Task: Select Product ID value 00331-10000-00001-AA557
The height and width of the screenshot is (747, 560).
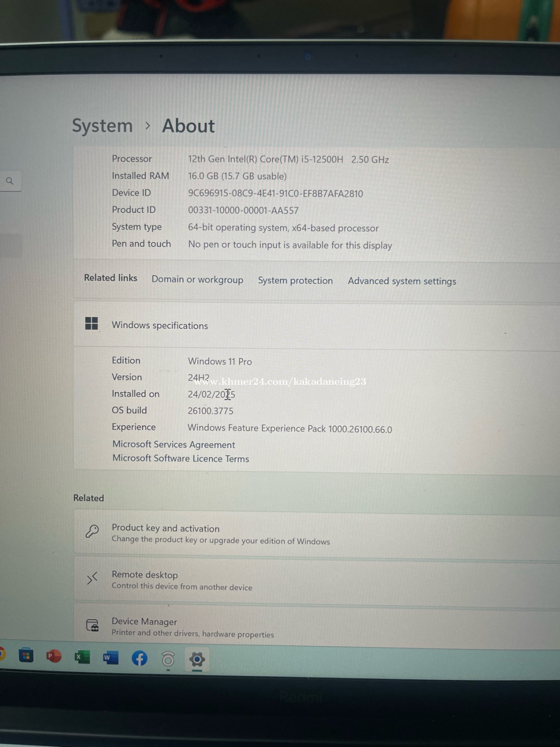Action: pos(243,211)
